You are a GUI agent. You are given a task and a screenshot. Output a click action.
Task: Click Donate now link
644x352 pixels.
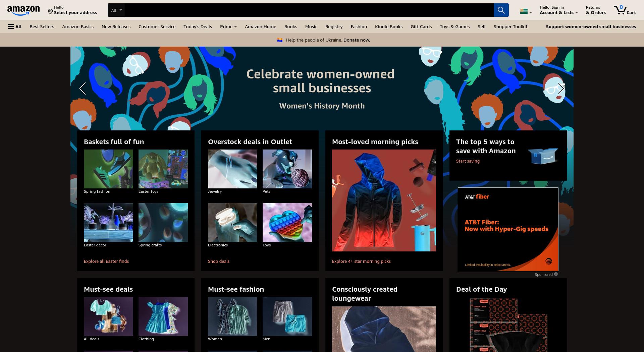coord(357,40)
